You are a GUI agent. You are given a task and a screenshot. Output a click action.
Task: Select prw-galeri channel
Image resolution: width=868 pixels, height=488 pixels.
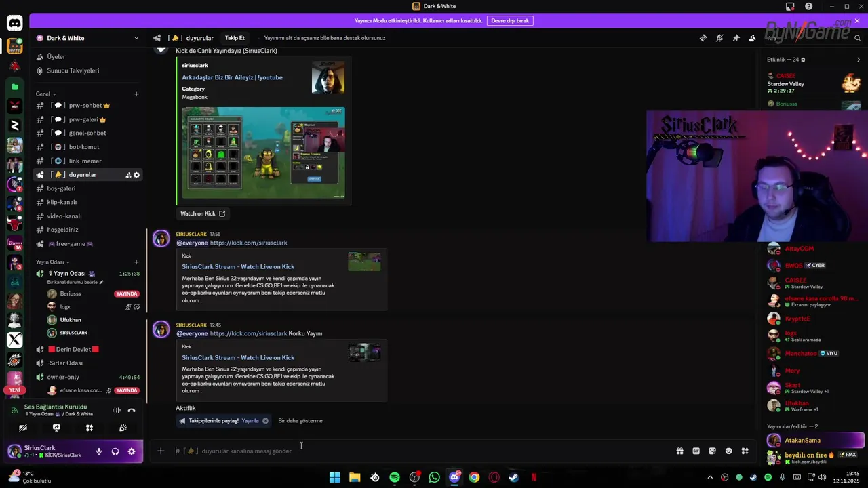(88, 119)
